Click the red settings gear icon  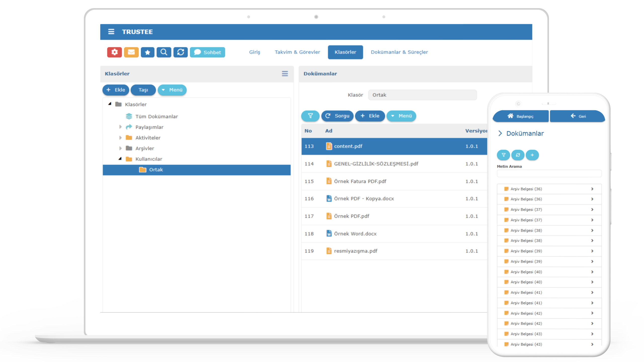coord(114,52)
